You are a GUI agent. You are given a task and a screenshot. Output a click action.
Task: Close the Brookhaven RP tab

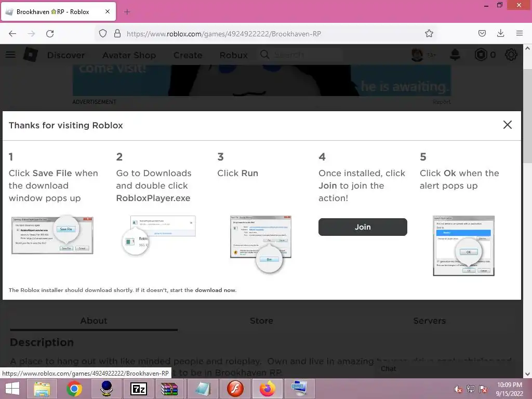click(107, 11)
